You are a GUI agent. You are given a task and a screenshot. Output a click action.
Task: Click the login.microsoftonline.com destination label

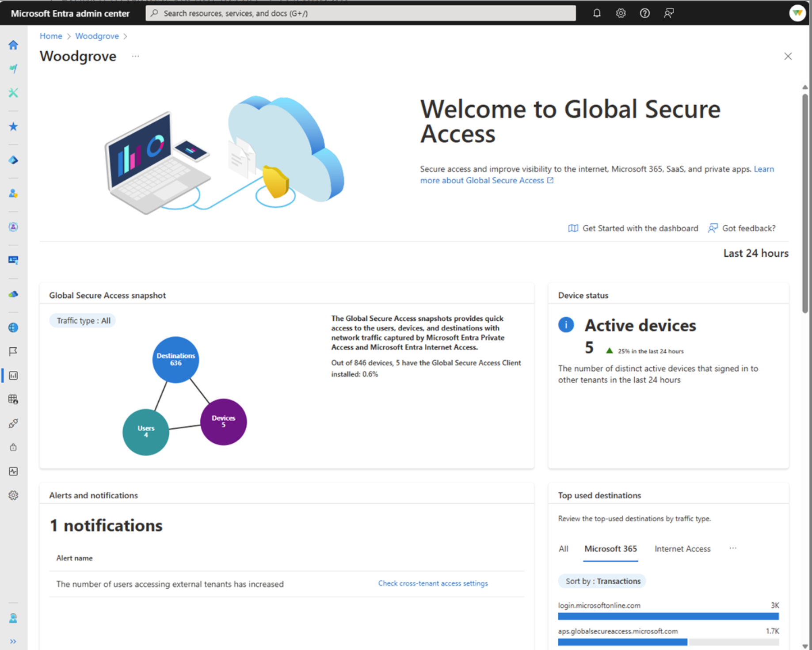(599, 605)
